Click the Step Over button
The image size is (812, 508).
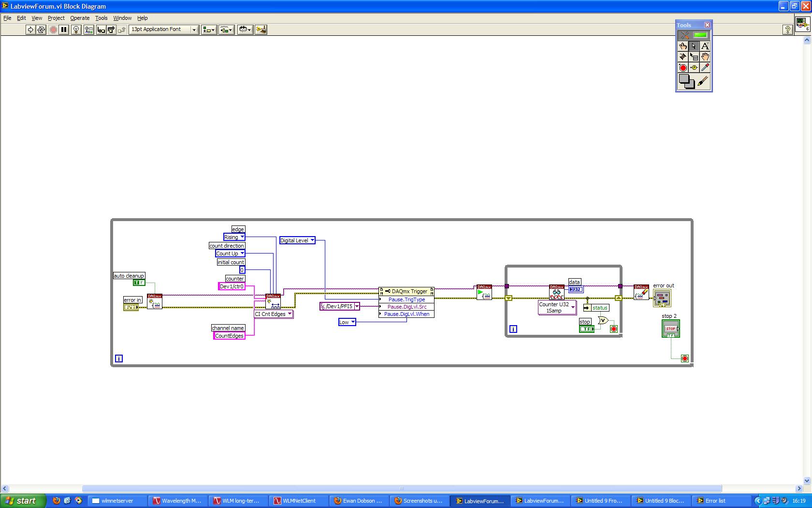(x=111, y=30)
